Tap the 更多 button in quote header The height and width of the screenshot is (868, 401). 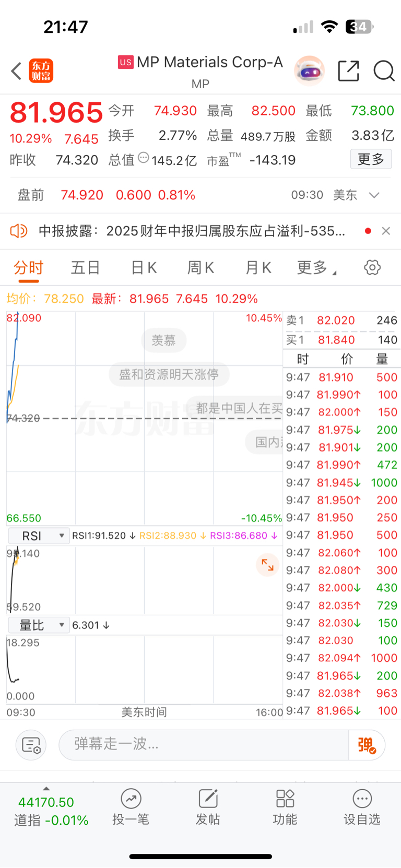pos(371,159)
